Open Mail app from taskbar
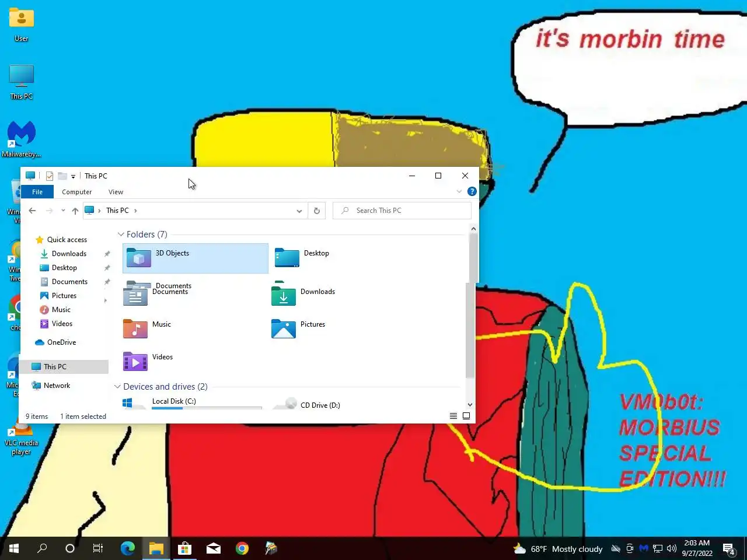 tap(214, 548)
